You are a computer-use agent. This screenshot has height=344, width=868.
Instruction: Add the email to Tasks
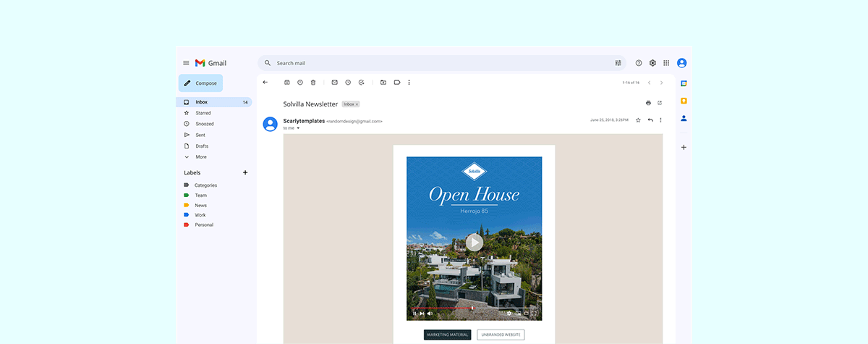click(x=361, y=83)
